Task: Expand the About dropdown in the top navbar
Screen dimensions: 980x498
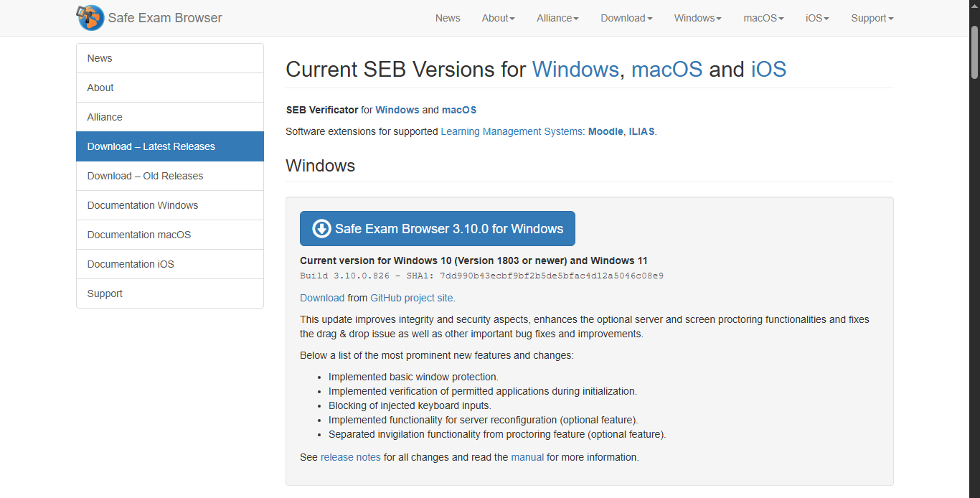Action: click(498, 18)
